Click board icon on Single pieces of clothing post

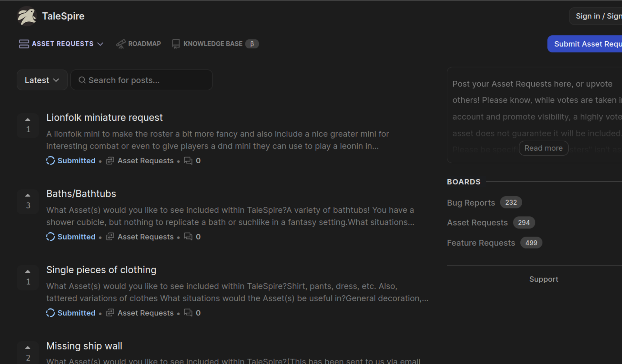point(110,313)
